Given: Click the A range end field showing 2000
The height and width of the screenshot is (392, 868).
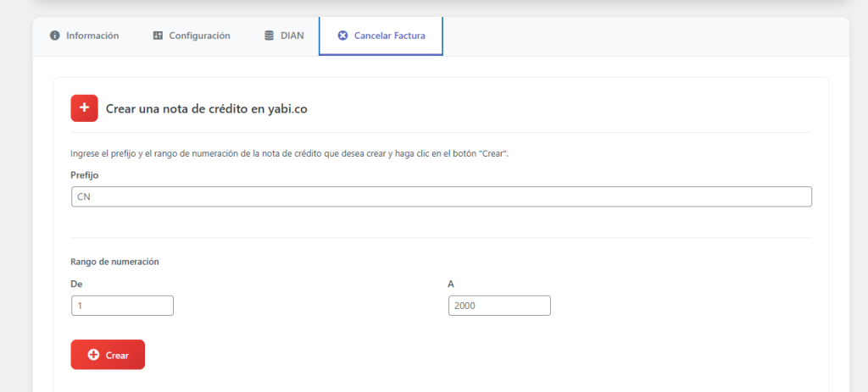Looking at the screenshot, I should [499, 306].
